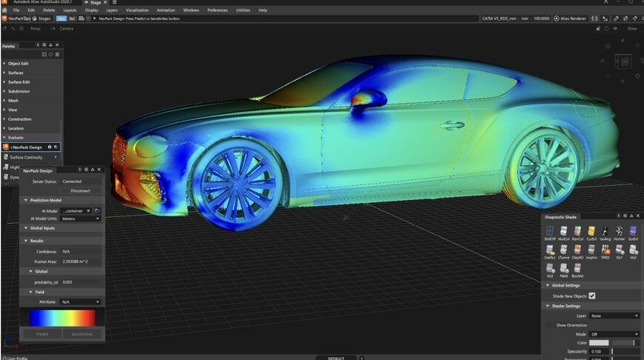The height and width of the screenshot is (360, 644).
Task: Select the FileSt shader icon
Action: click(564, 269)
